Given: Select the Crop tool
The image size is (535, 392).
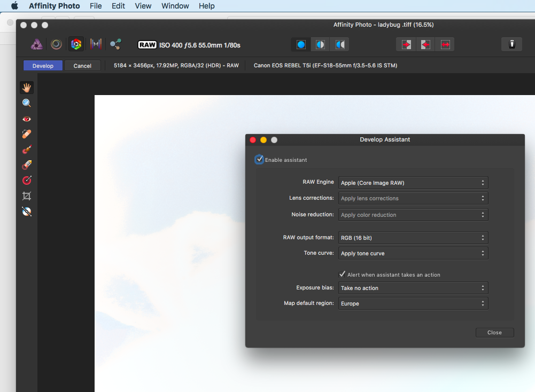Looking at the screenshot, I should (27, 196).
